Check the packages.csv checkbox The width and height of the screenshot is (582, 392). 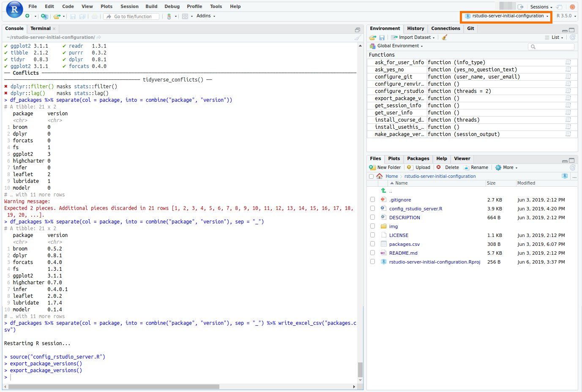[372, 244]
